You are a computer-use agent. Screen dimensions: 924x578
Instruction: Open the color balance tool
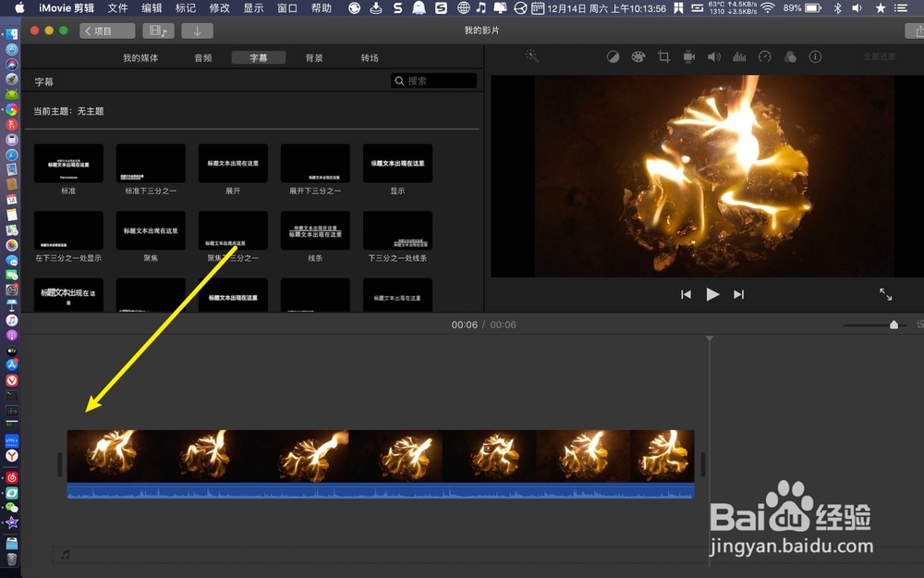613,56
